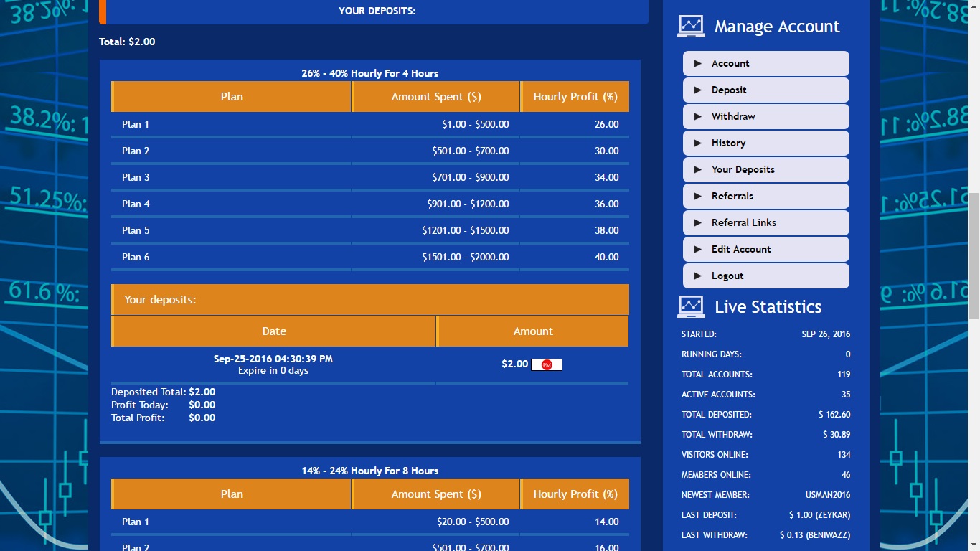Image resolution: width=980 pixels, height=551 pixels.
Task: Click the Perfect Money PM payment icon
Action: [547, 365]
